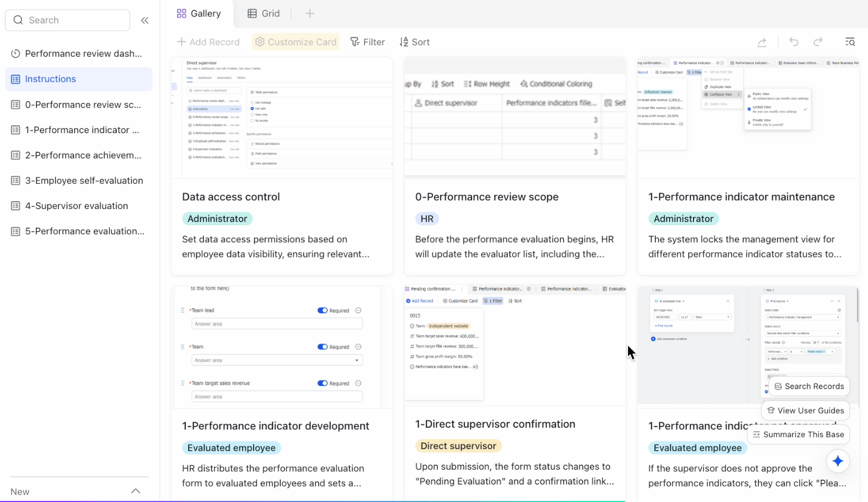Image resolution: width=868 pixels, height=502 pixels.
Task: Click description "HR distributes the performance evaluation..."
Action: pos(273,476)
